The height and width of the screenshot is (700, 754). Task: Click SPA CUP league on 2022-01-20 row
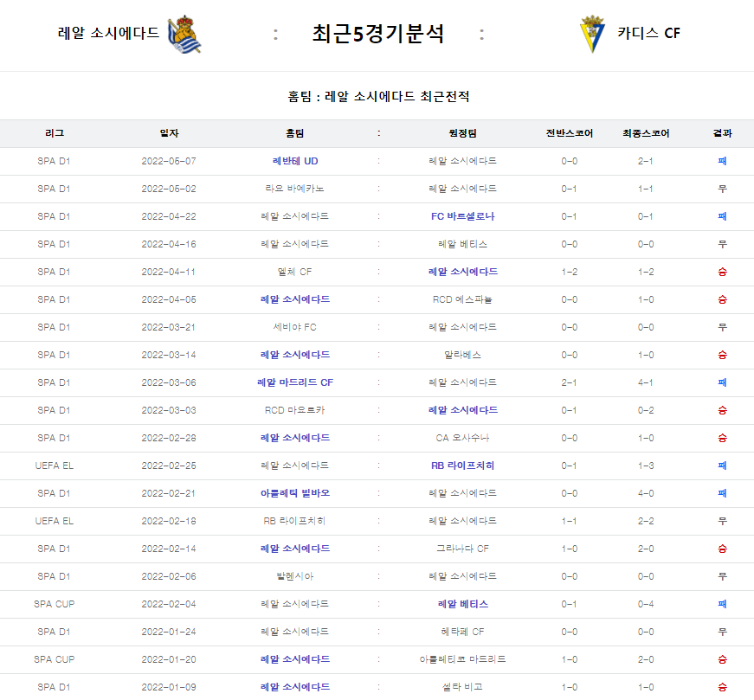55,659
